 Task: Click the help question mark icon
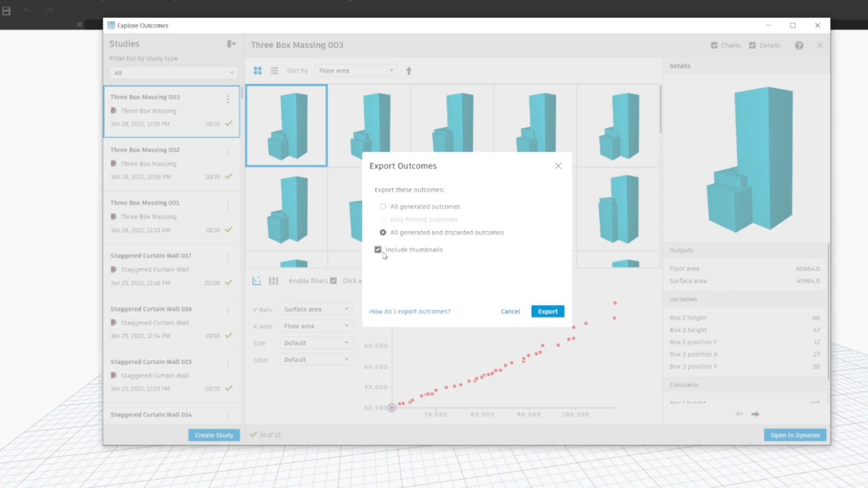point(799,45)
